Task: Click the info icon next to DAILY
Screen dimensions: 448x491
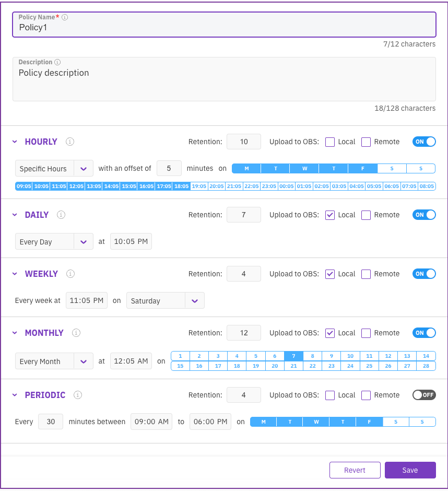Action: (x=61, y=215)
